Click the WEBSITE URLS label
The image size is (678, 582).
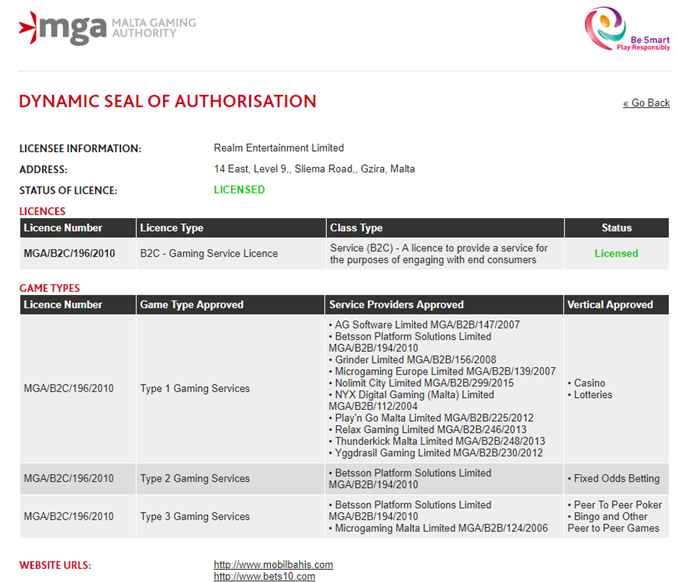click(x=55, y=566)
